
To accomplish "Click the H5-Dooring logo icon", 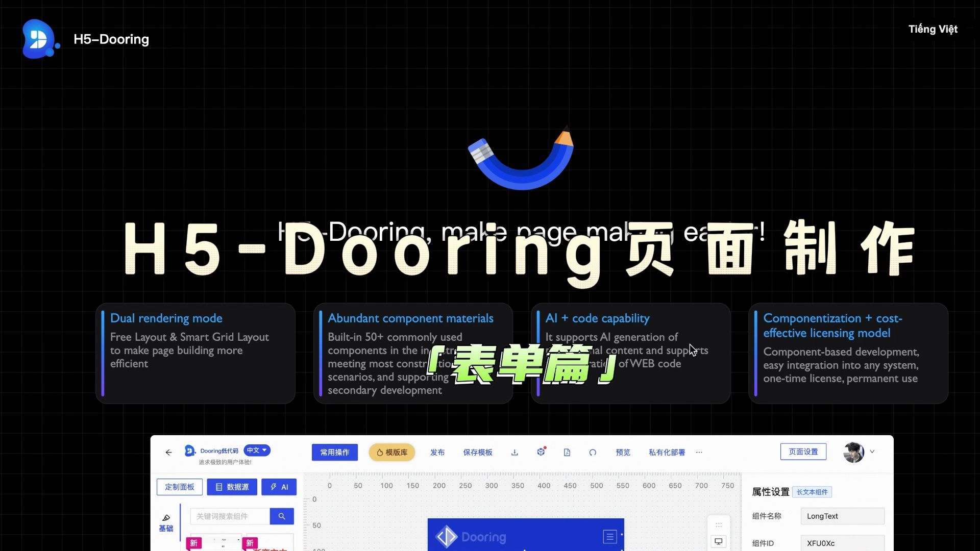I will click(x=40, y=39).
